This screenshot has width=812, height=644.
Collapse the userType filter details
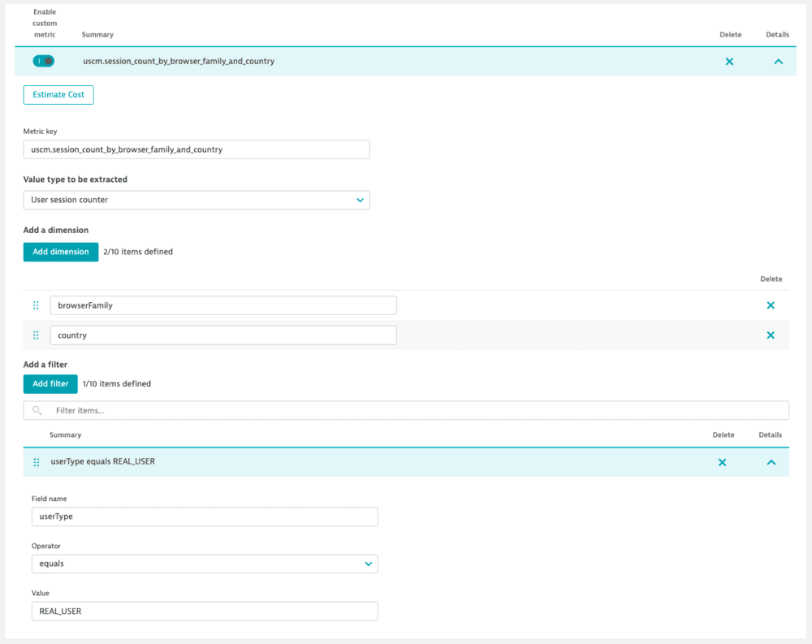point(770,462)
